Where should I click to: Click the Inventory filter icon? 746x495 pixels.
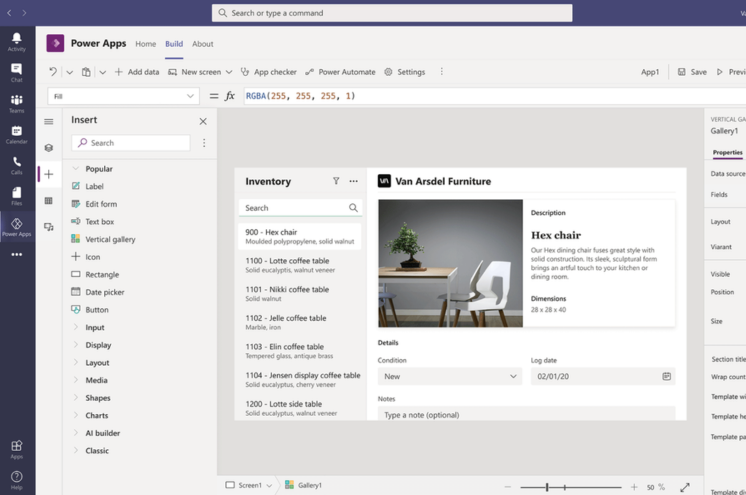click(336, 181)
